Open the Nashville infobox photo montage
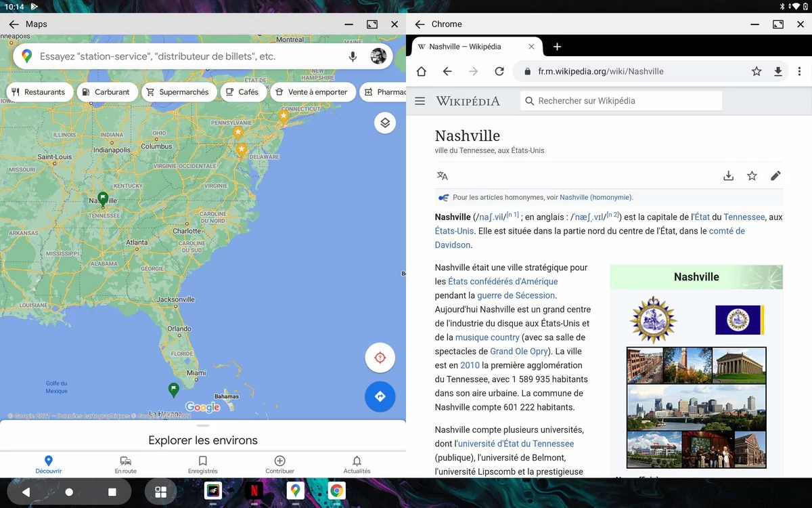This screenshot has height=508, width=812. click(x=696, y=408)
